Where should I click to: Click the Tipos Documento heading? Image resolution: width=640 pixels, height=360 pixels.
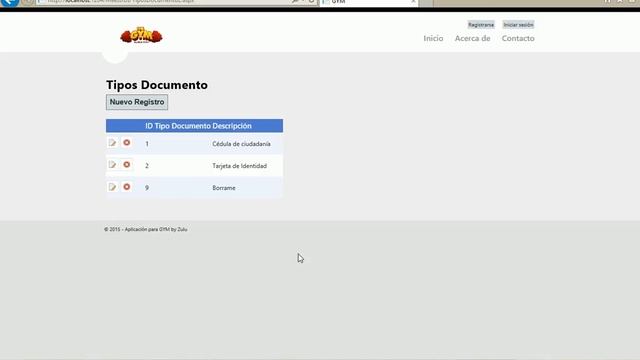[157, 85]
